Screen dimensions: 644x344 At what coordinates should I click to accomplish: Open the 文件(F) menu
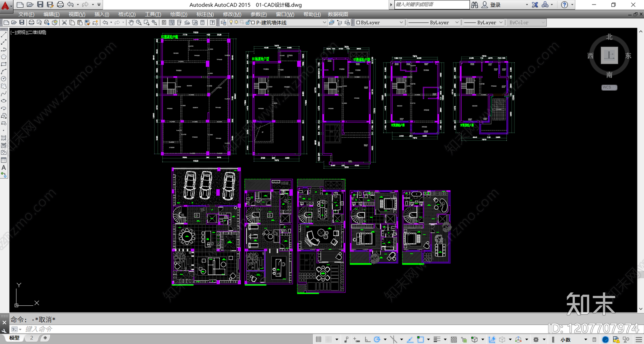click(x=26, y=14)
